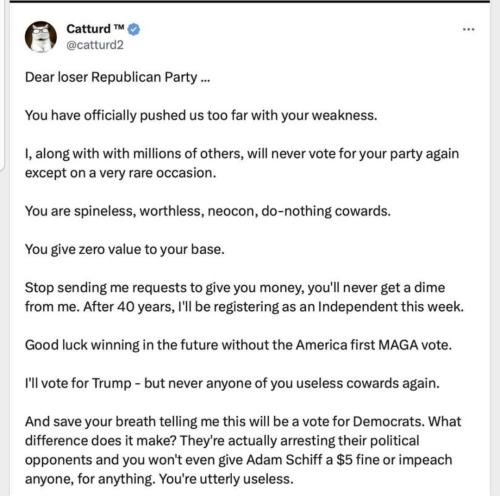Click the name Adam Schiff in the text

[285, 460]
